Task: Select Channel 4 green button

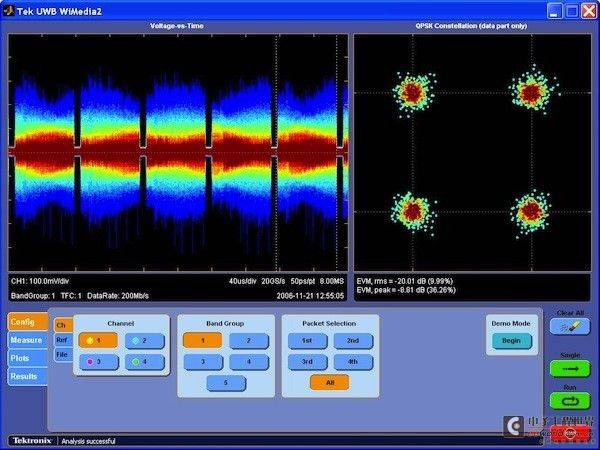Action: point(144,362)
